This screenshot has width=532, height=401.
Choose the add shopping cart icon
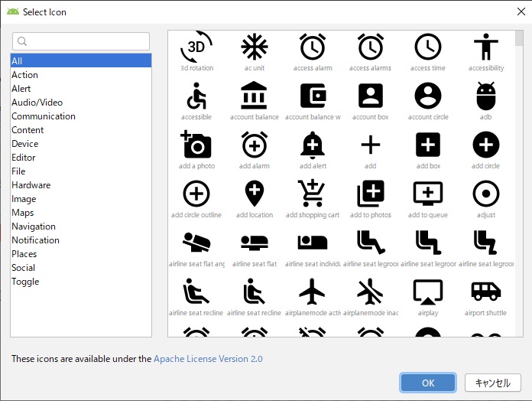pyautogui.click(x=312, y=193)
